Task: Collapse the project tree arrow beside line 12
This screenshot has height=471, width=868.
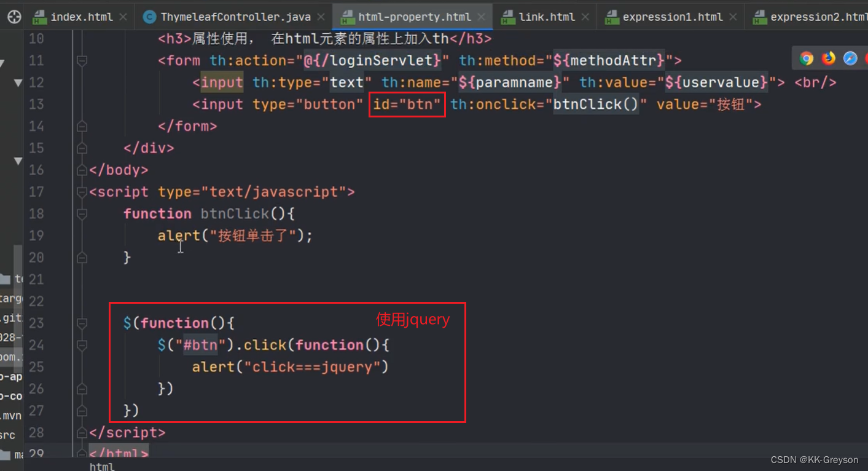Action: (x=18, y=82)
